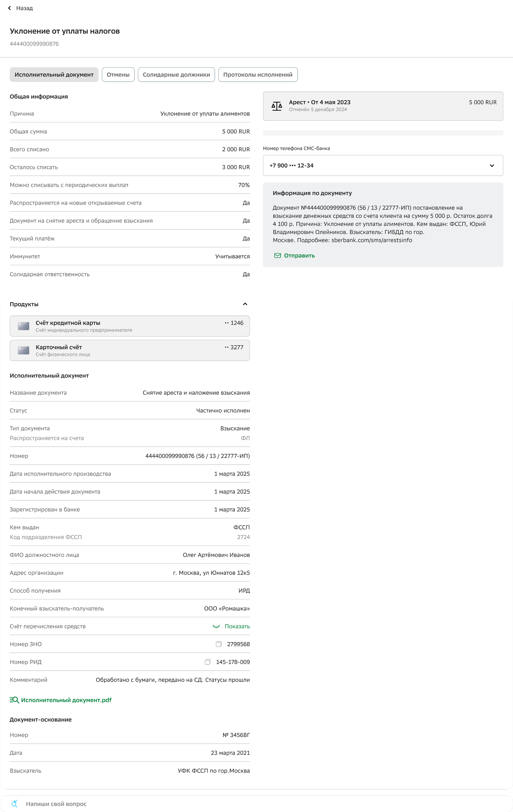
Task: Collapse the Продукты section
Action: coord(245,304)
